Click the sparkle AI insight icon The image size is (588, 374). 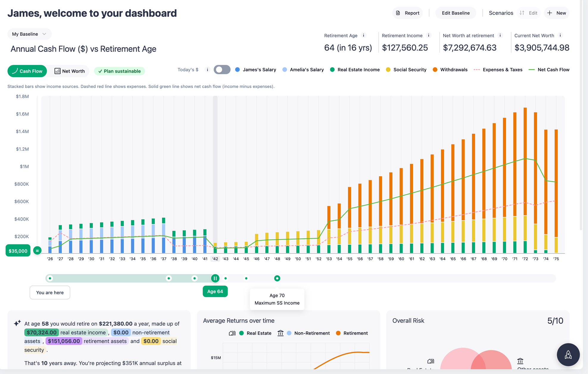[17, 323]
